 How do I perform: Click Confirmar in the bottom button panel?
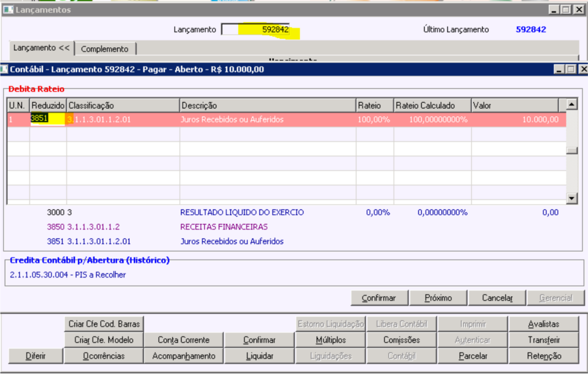(259, 340)
